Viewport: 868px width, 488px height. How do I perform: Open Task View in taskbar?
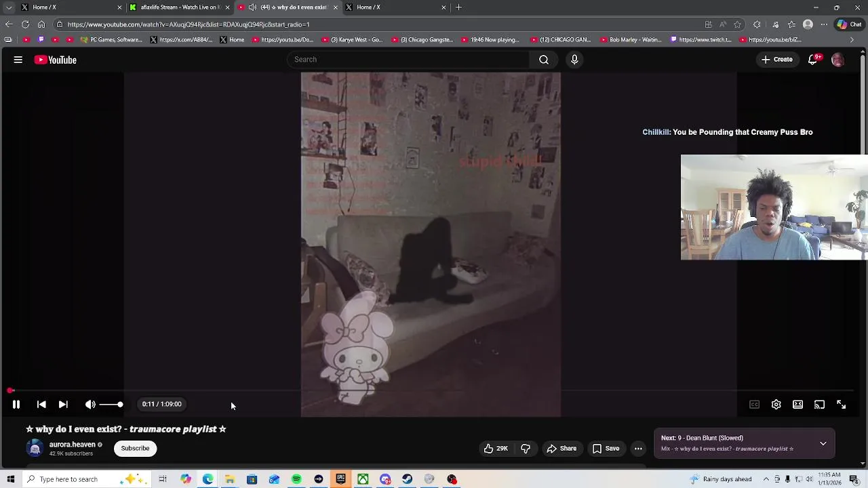pyautogui.click(x=163, y=479)
